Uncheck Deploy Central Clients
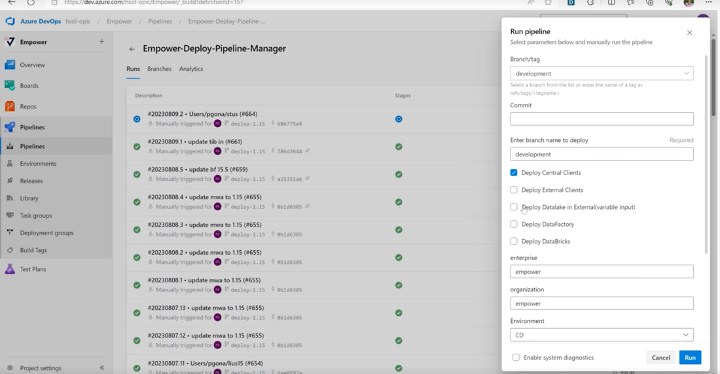This screenshot has width=720, height=374. (x=514, y=173)
